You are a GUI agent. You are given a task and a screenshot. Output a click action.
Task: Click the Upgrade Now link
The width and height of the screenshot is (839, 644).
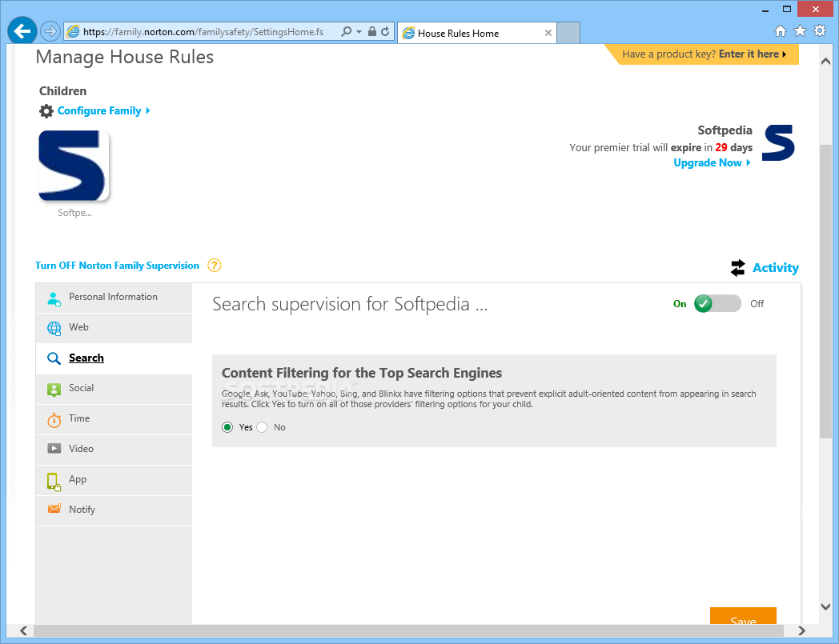coord(712,162)
